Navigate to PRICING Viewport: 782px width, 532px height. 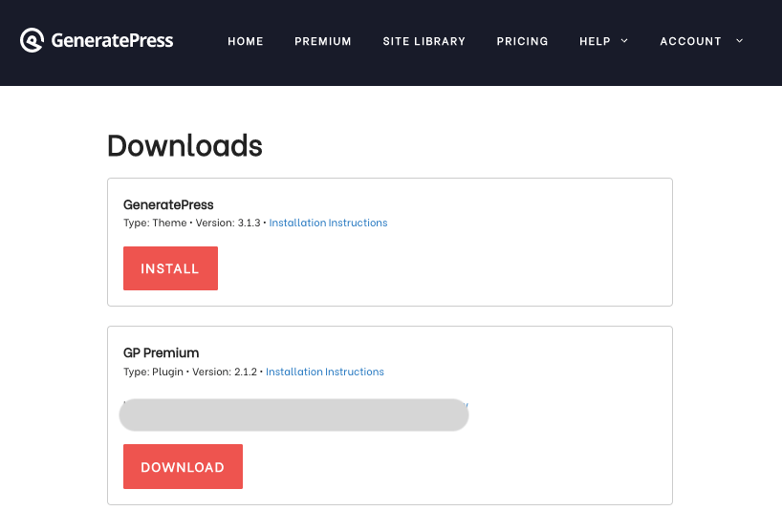tap(522, 41)
